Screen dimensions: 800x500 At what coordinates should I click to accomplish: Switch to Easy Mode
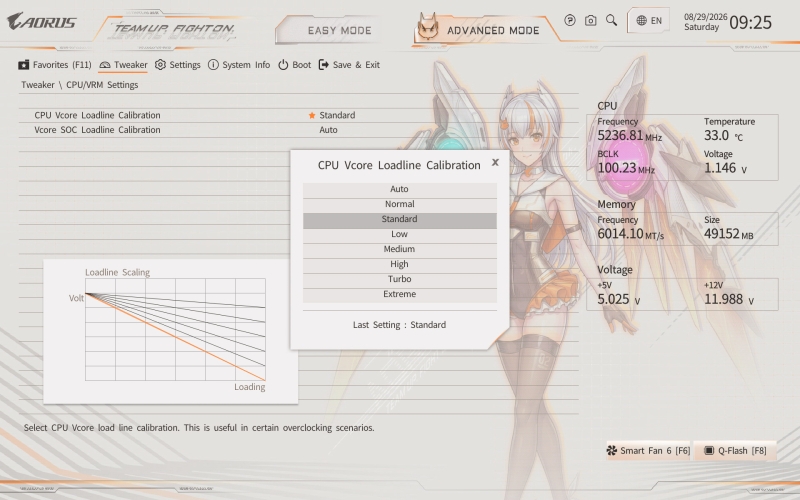click(339, 30)
